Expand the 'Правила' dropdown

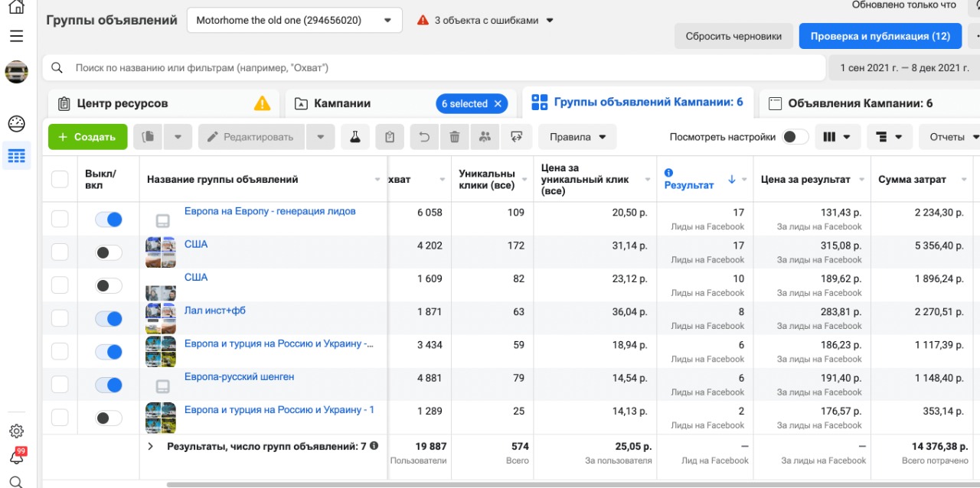click(x=577, y=137)
